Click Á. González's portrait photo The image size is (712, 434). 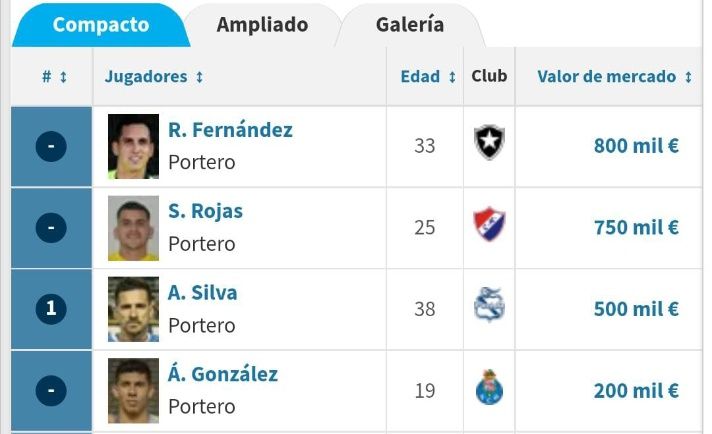133,390
